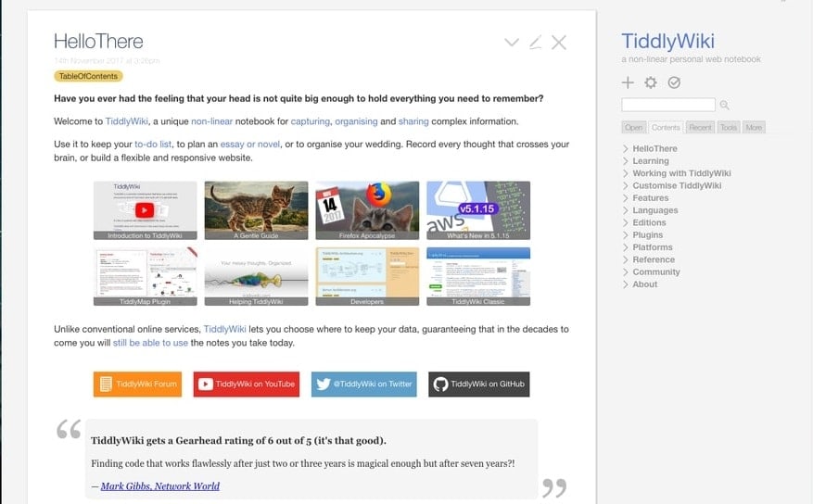
Task: Expand the About contents entry
Action: click(626, 284)
